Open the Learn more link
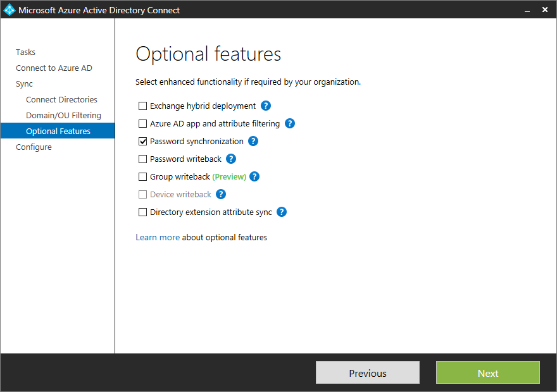Screen dimensions: 557x392 pos(158,237)
